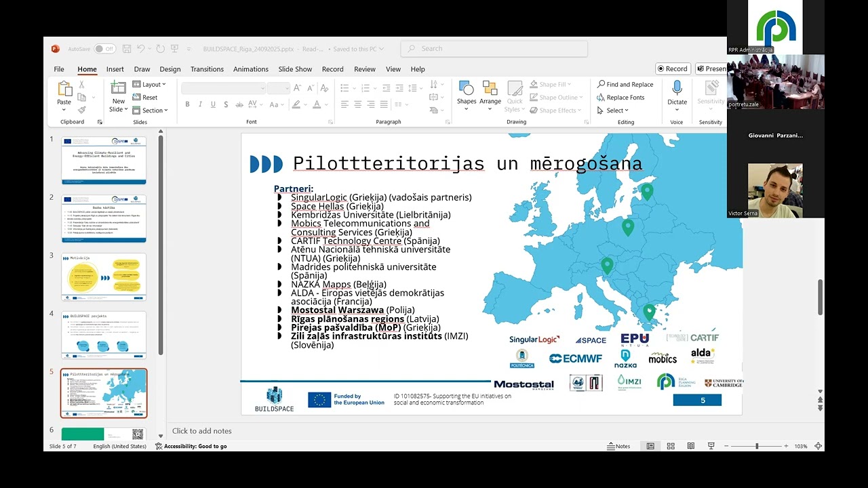The height and width of the screenshot is (488, 868).
Task: Select slide 3 Motivācija thumbnail
Action: click(x=104, y=277)
